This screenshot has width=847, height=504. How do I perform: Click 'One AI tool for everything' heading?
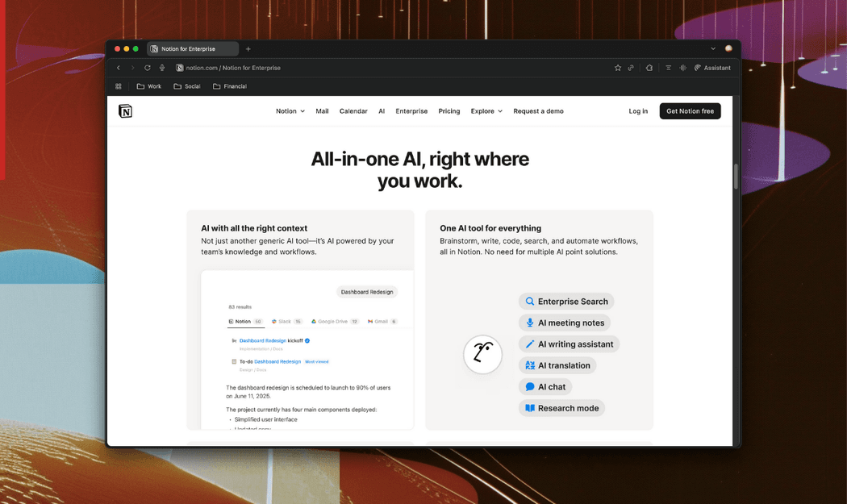pos(490,228)
